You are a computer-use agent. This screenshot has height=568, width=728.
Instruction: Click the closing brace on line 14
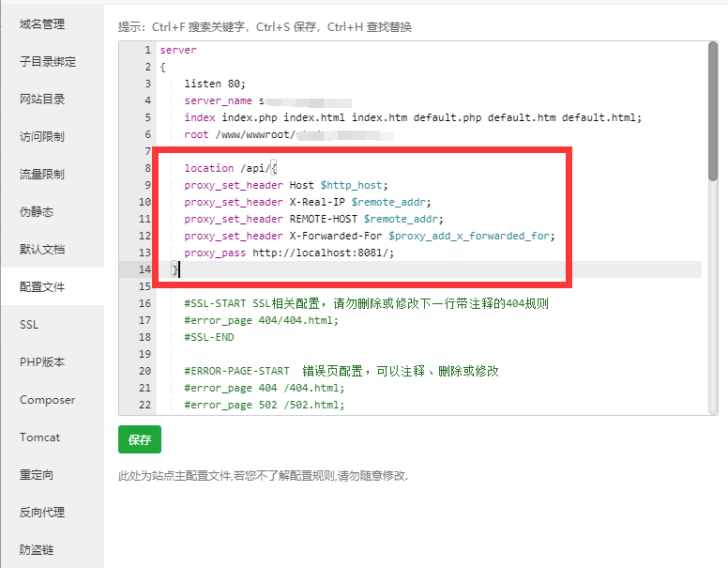[x=175, y=269]
